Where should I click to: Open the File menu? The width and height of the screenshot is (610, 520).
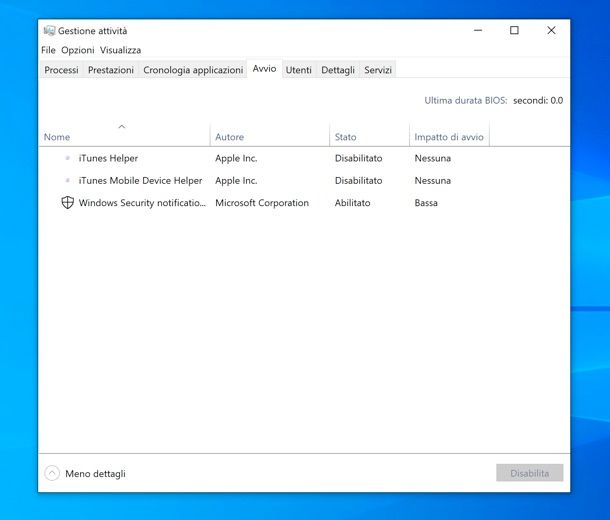tap(48, 50)
